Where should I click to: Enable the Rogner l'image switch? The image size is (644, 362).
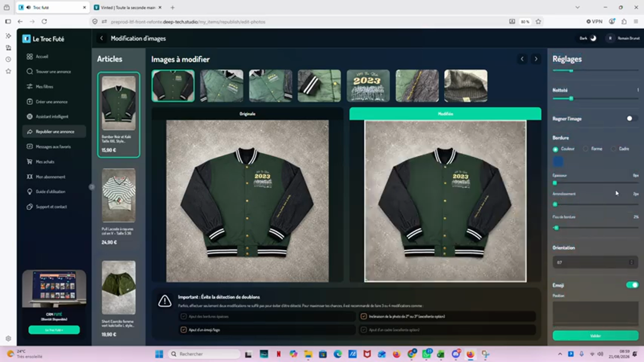tap(631, 119)
